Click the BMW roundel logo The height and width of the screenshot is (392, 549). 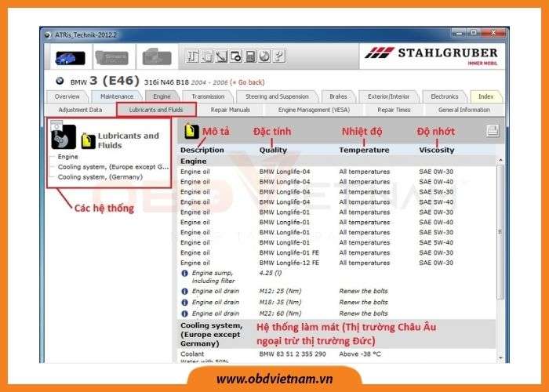click(60, 82)
